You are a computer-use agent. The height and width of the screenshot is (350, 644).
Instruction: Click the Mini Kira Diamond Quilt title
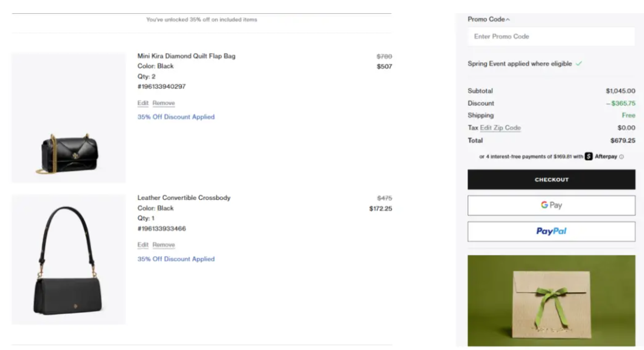[x=186, y=56]
